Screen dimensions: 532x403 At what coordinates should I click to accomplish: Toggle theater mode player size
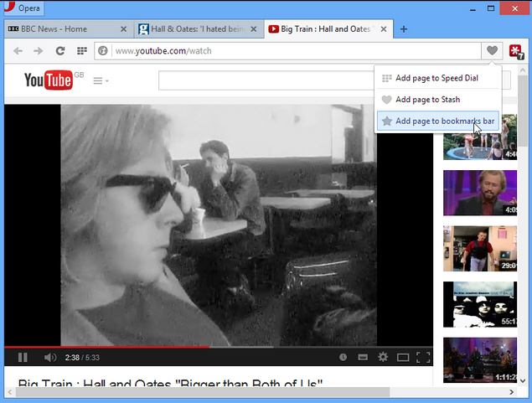(403, 357)
